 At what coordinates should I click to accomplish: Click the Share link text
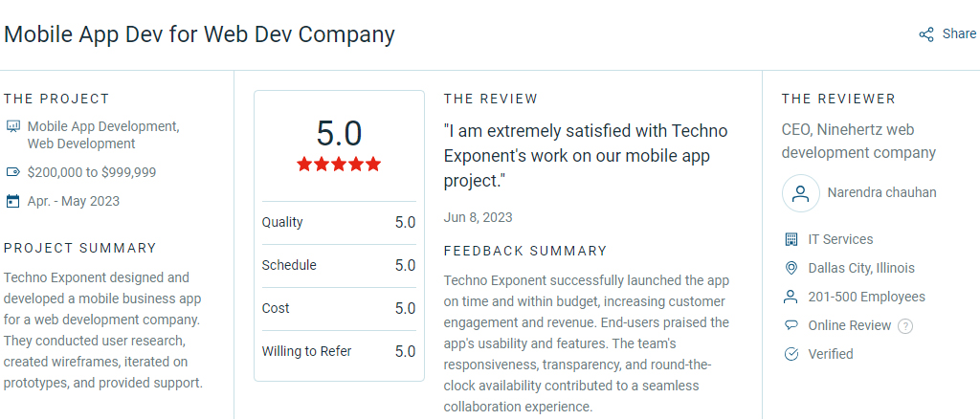[x=959, y=33]
